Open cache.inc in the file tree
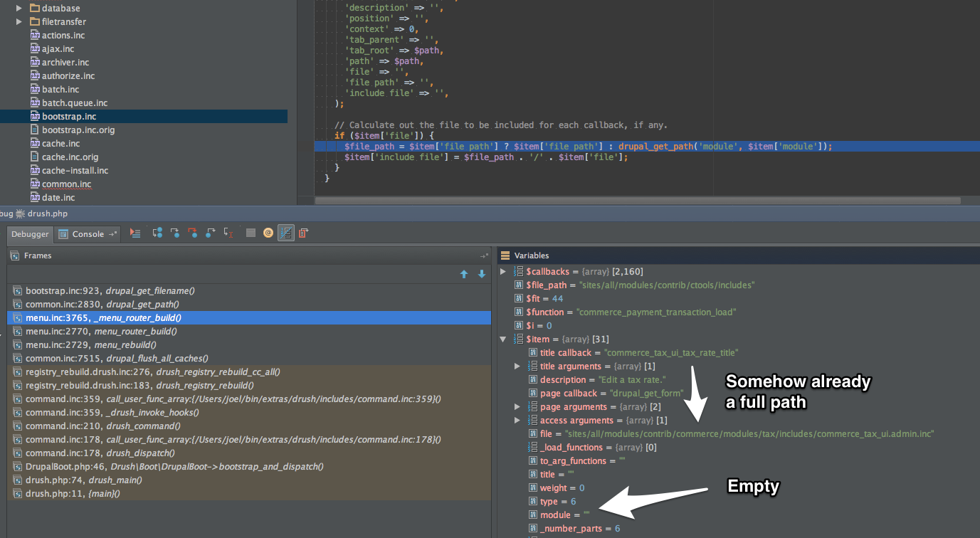 tap(60, 144)
